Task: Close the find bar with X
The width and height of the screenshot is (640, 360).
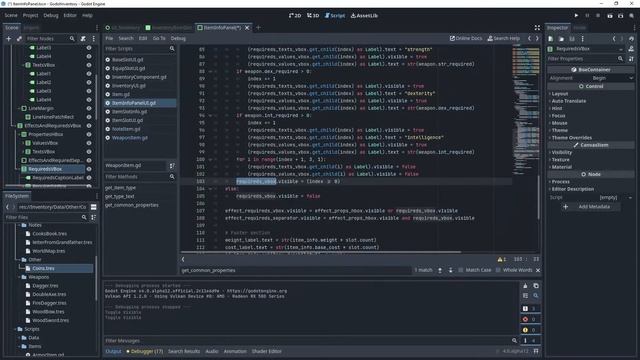Action: coord(538,270)
